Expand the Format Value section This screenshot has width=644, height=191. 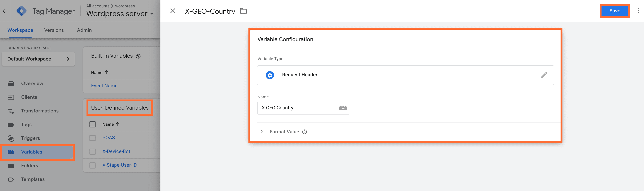[261, 131]
